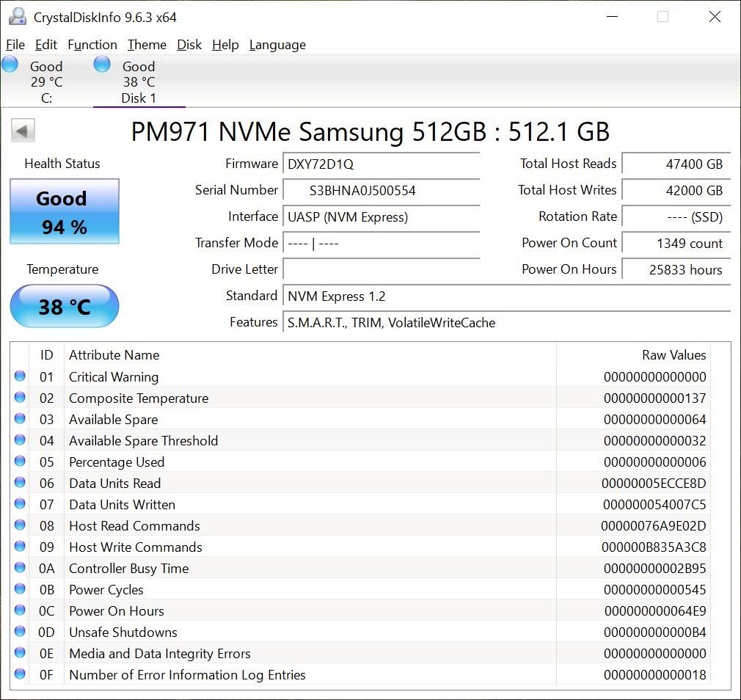
Task: Click status orb of Error Information Log Entries
Action: pos(20,674)
